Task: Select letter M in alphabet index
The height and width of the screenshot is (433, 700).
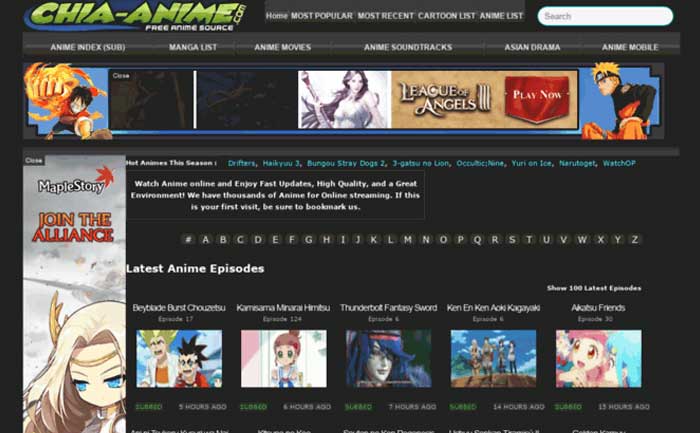Action: click(408, 239)
